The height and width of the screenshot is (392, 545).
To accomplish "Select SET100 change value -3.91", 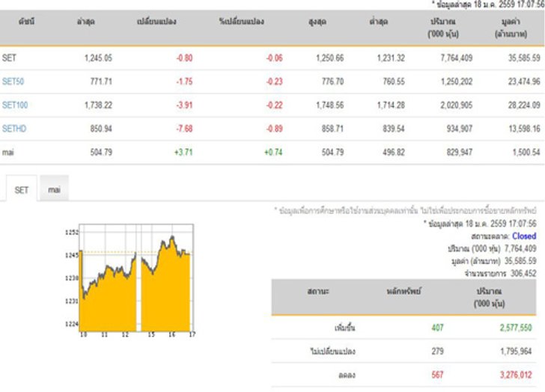I will [x=184, y=105].
